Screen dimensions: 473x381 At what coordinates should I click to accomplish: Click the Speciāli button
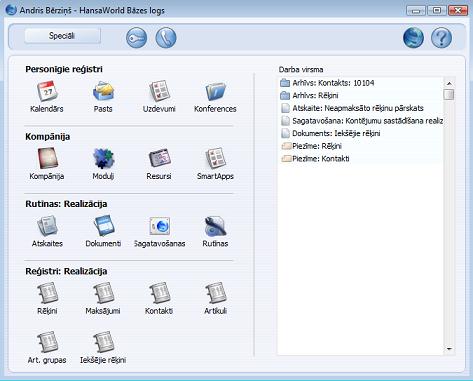62,36
